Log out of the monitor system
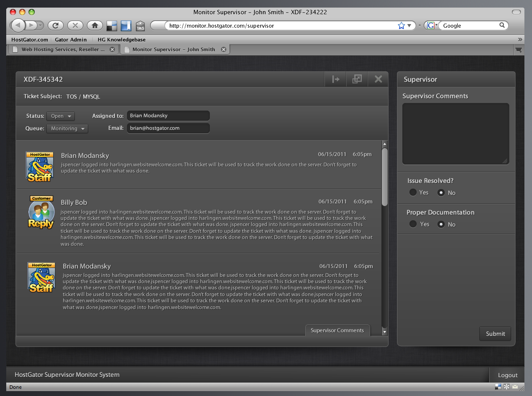The height and width of the screenshot is (396, 532). click(507, 375)
